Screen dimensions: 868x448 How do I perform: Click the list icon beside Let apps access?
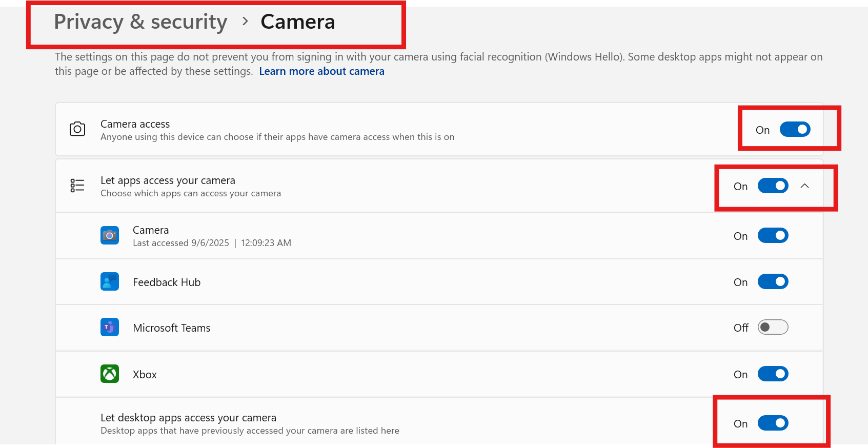coord(77,186)
